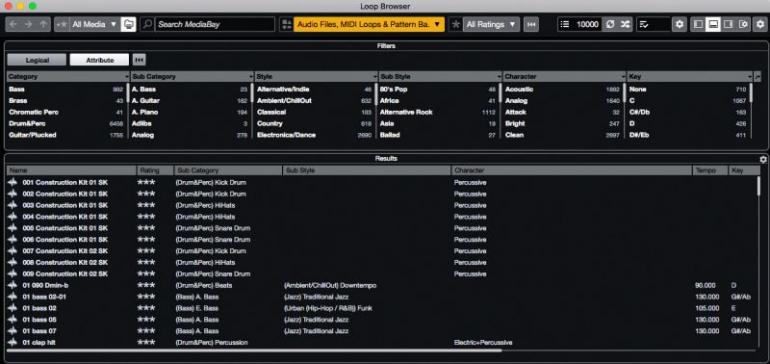Toggle the include subfolders folder icon
The image size is (770, 364).
128,24
